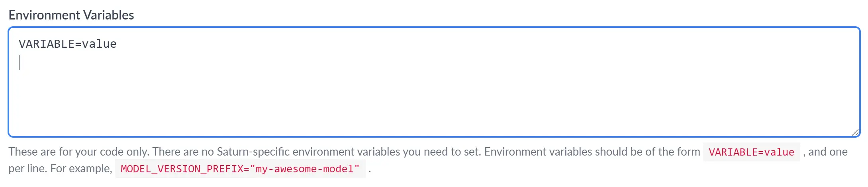Click ', and one' text after the code snippet
Screen dimensions: 868x187
[x=825, y=152]
